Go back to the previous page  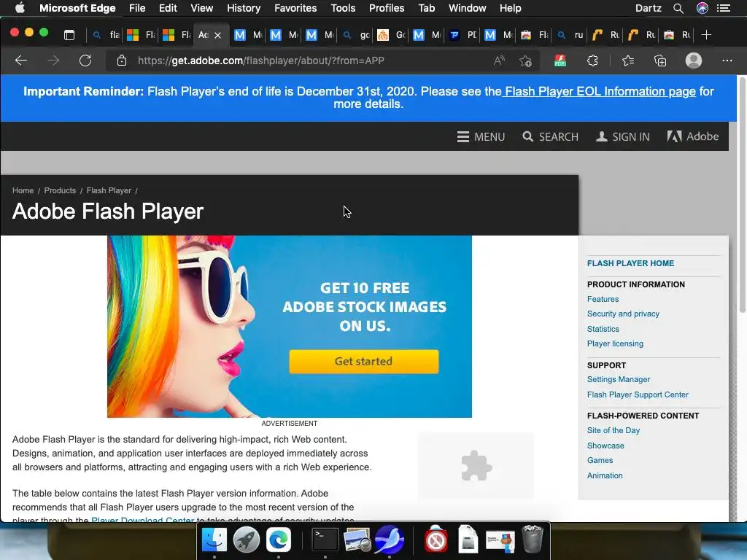point(21,61)
